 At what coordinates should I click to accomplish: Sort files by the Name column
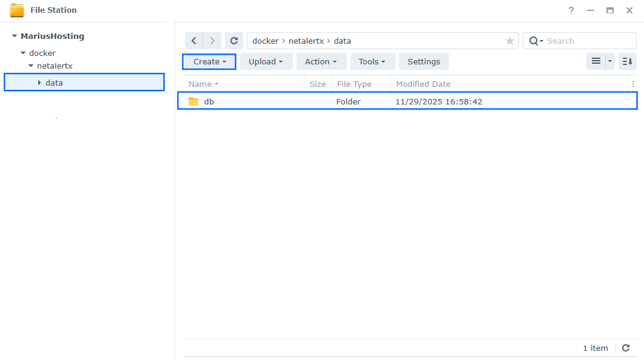tap(200, 84)
